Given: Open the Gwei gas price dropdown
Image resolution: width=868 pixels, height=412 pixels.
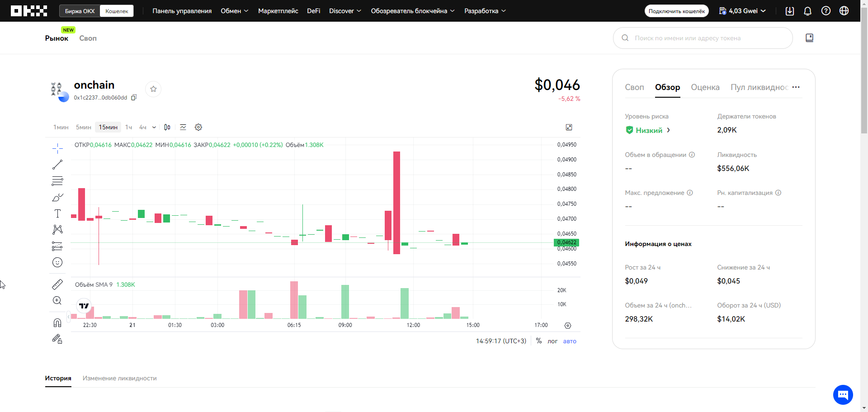Looking at the screenshot, I should 742,11.
